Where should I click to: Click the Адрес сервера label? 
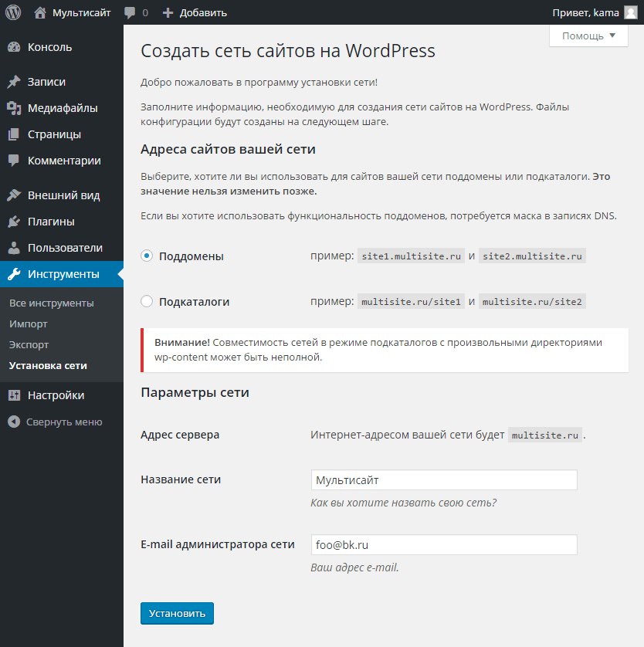[x=180, y=435]
